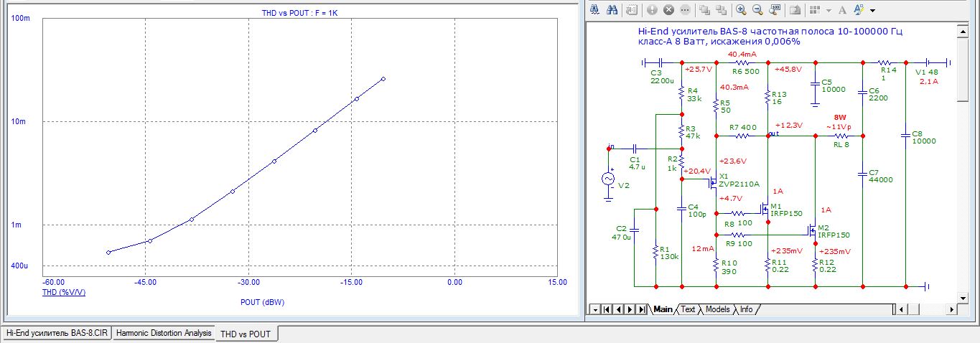Click the zoom to 100% icon
This screenshot has width=980, height=343.
[x=775, y=10]
